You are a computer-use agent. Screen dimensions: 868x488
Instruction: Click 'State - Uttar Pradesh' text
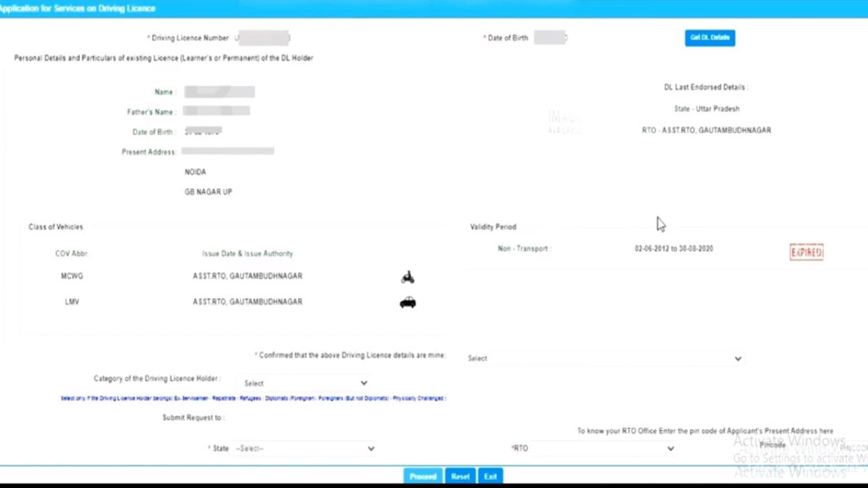tap(707, 109)
